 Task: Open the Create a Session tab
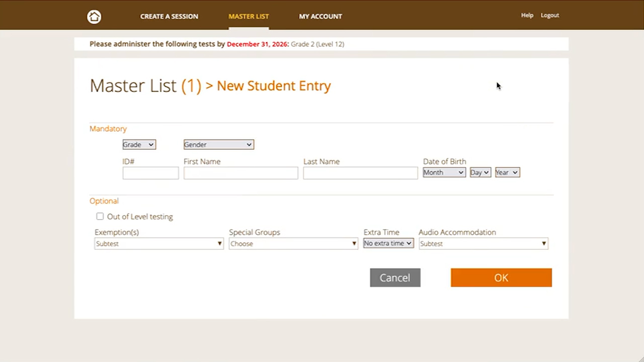[169, 17]
